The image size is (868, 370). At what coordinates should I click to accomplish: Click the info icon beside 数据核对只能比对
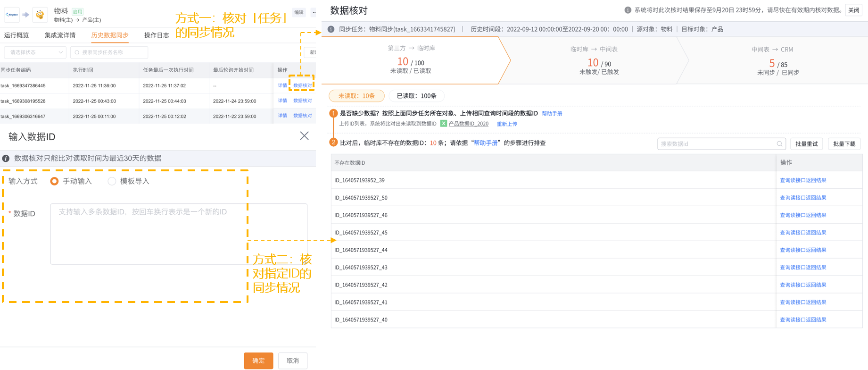point(6,158)
